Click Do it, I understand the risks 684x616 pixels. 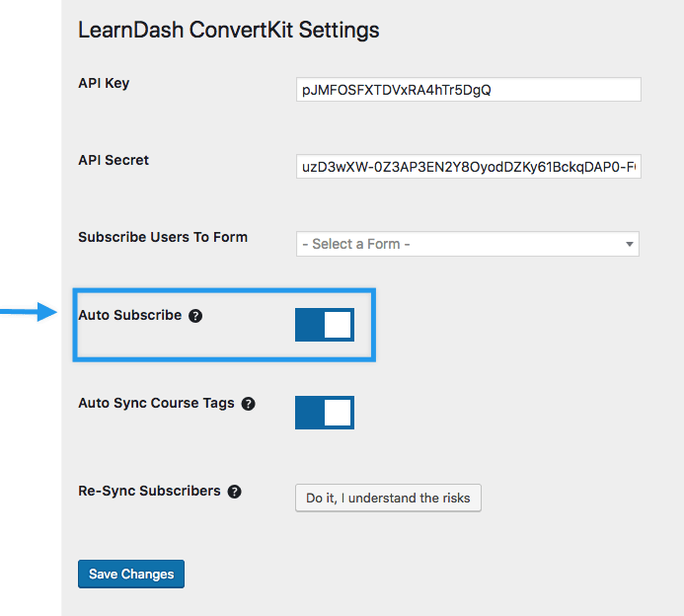click(388, 498)
